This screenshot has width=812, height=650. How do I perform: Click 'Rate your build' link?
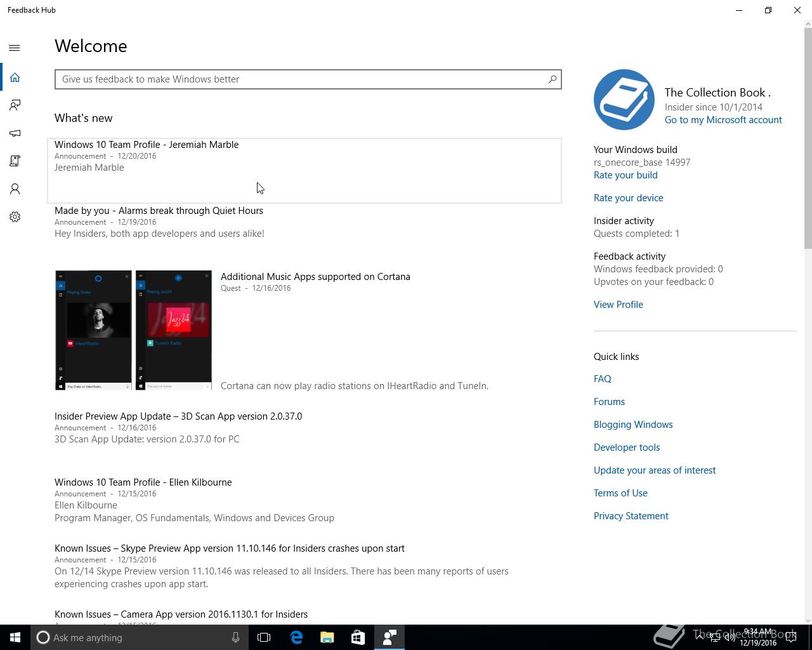pos(625,175)
